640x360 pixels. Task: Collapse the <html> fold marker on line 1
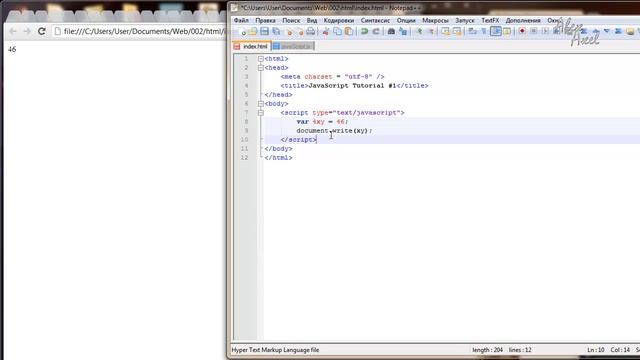pos(260,59)
